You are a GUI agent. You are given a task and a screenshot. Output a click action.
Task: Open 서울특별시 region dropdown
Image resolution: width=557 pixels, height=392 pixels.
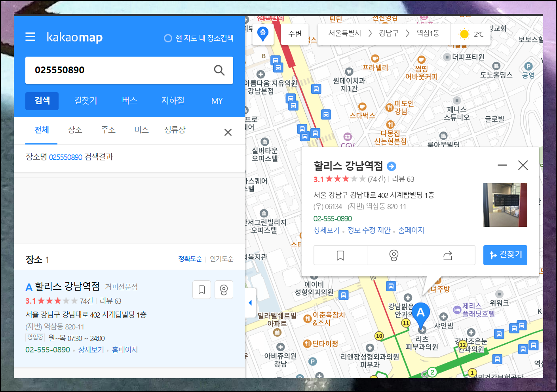point(345,33)
